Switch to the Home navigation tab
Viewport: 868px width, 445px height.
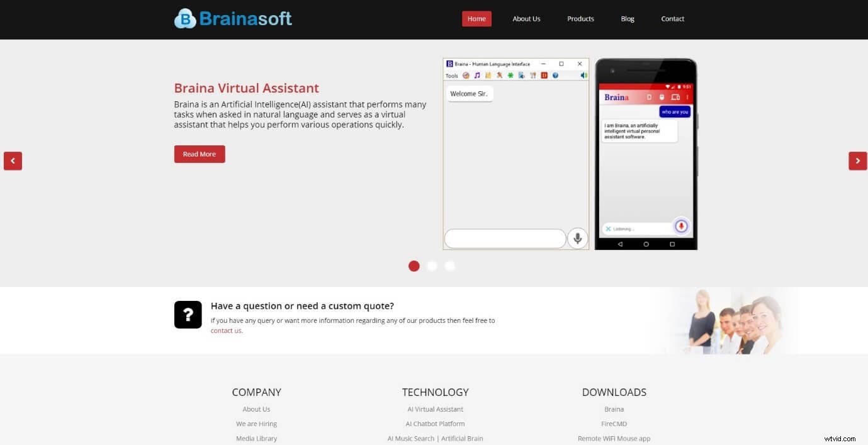(476, 18)
